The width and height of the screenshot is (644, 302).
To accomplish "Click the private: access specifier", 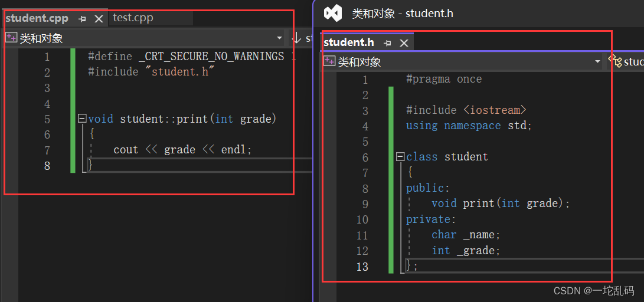I will click(x=431, y=219).
